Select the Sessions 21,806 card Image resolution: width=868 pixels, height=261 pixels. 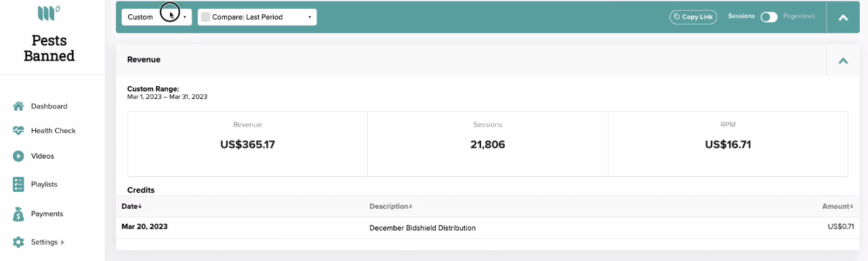pos(488,144)
